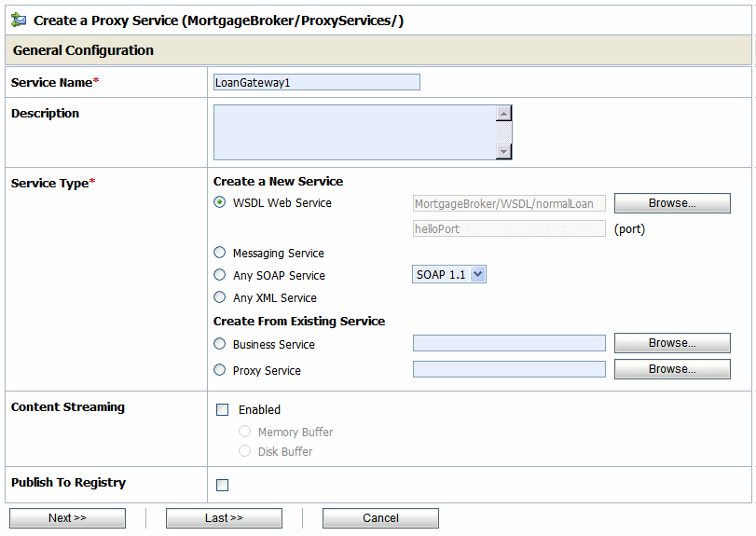Viewport: 756px width, 536px height.
Task: Click Browse next to Proxy Service field
Action: click(x=672, y=369)
